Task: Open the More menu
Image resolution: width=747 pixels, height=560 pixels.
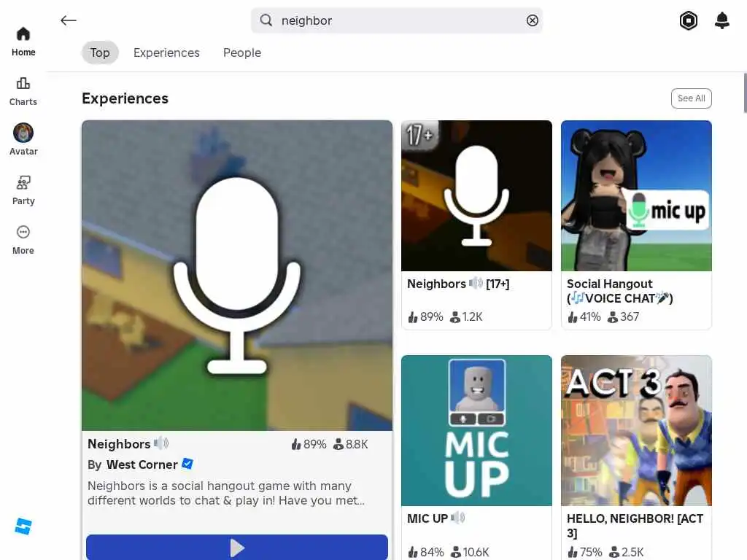Action: point(23,240)
